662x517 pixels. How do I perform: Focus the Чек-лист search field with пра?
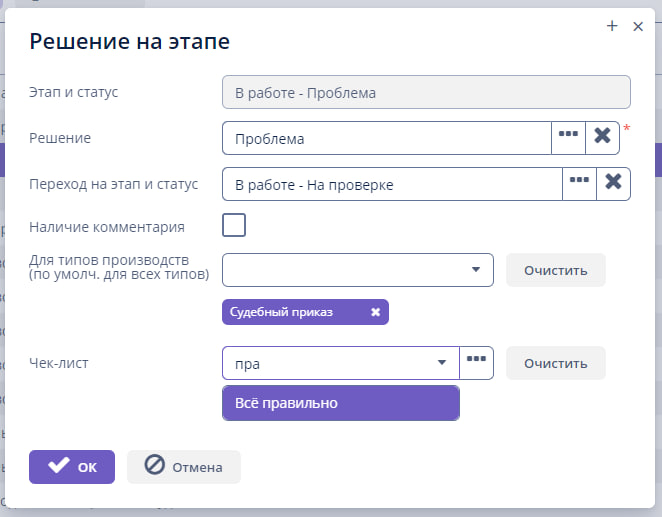click(x=325, y=363)
